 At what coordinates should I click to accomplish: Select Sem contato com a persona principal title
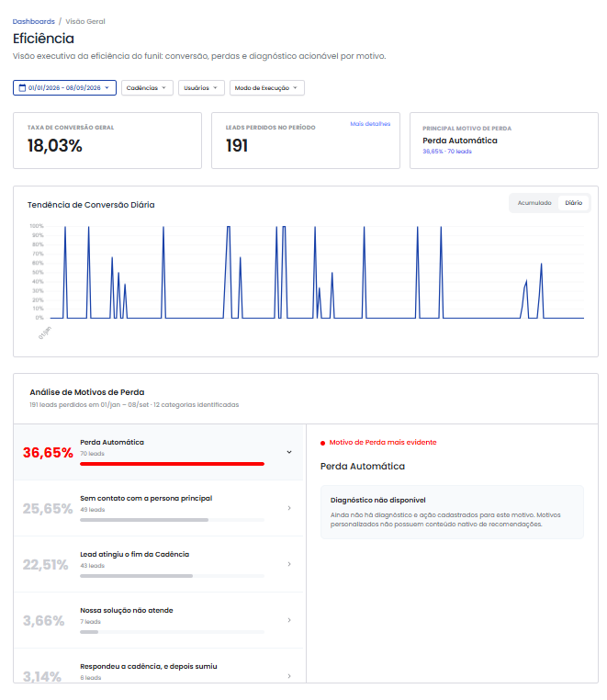coord(146,498)
